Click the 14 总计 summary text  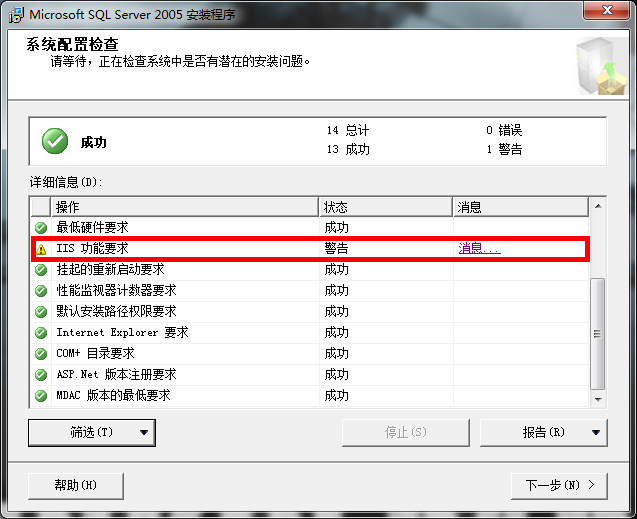click(348, 130)
